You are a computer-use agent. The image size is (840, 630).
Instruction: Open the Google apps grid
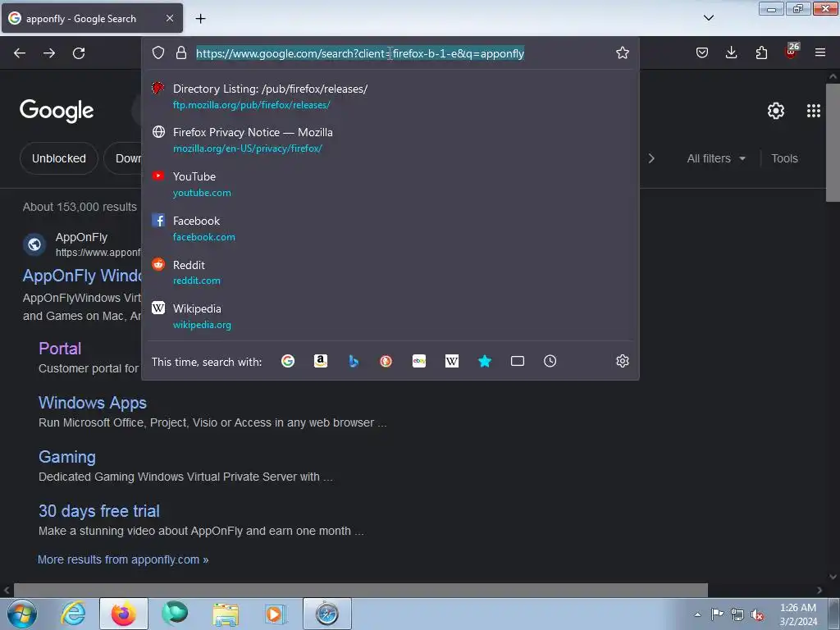[x=813, y=111]
